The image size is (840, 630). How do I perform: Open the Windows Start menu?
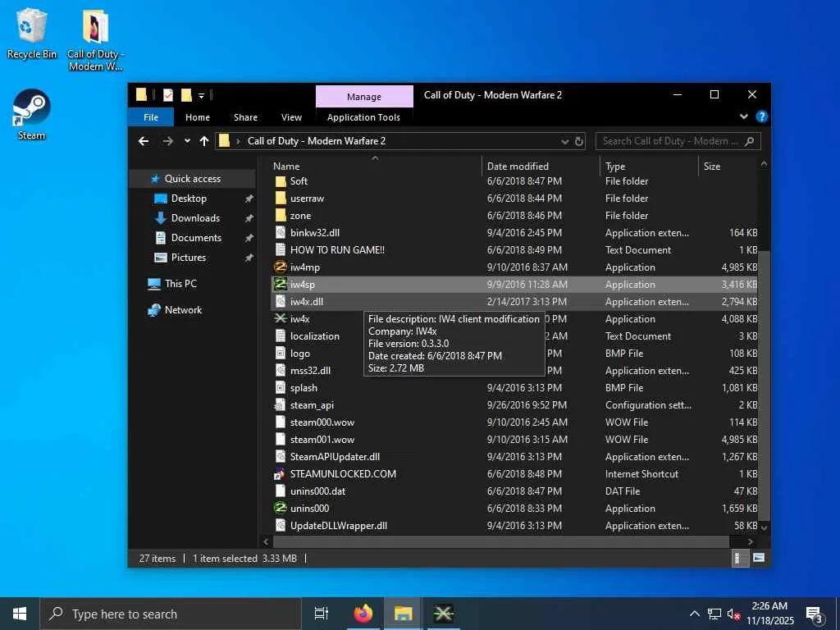point(20,614)
